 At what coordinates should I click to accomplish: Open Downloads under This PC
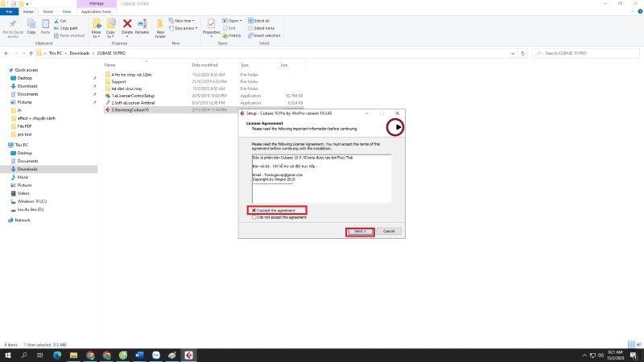pyautogui.click(x=27, y=169)
